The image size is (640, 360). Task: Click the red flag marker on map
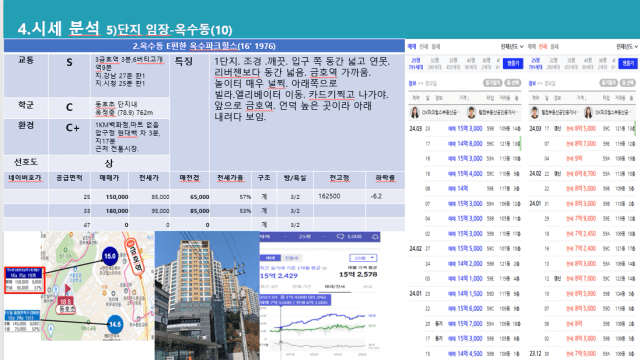[x=67, y=289]
